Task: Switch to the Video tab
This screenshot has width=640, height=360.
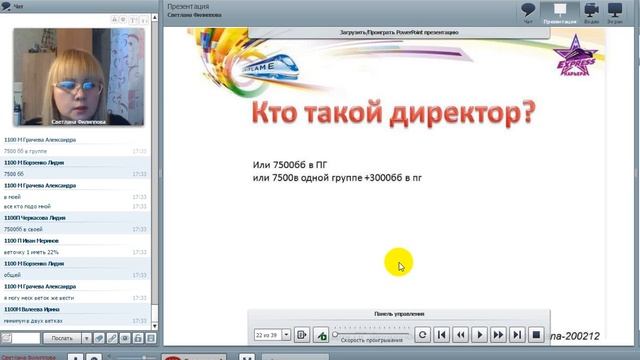Action: pyautogui.click(x=591, y=12)
